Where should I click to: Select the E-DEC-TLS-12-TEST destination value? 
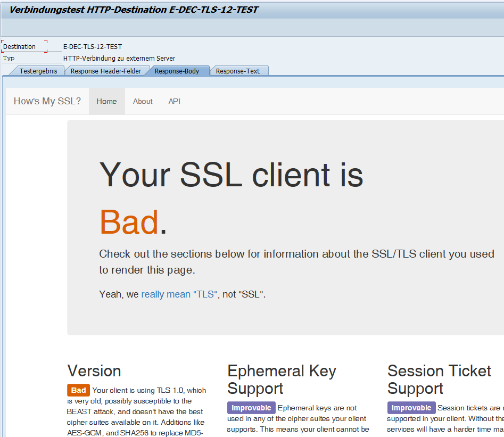point(92,46)
